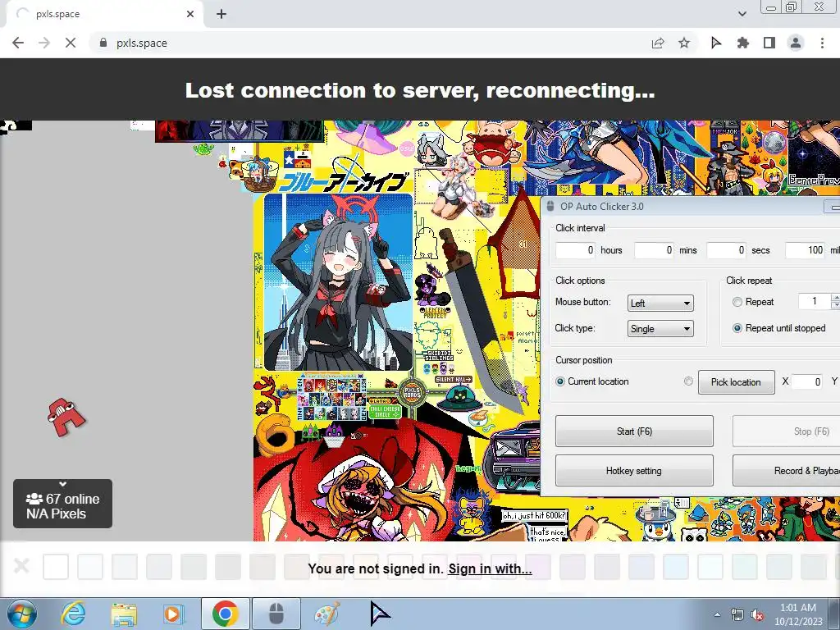The image size is (840, 630).
Task: Open Windows Explorer folder in taskbar
Action: pyautogui.click(x=124, y=614)
